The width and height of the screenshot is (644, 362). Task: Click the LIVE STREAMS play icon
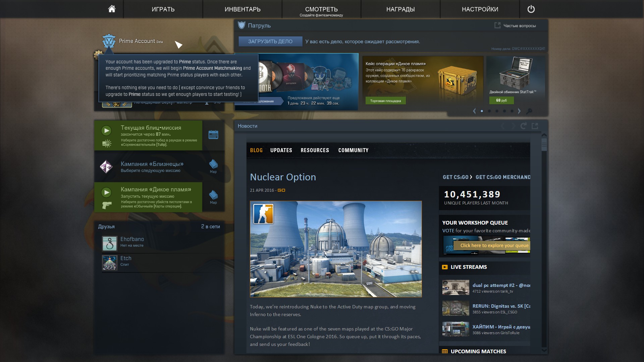click(445, 267)
